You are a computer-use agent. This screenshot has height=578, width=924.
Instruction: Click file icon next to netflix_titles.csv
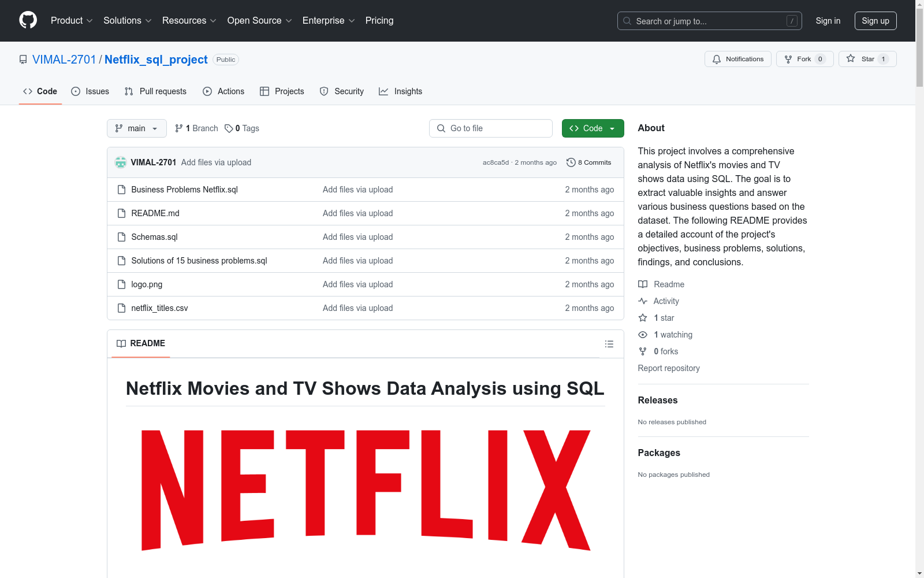click(121, 308)
